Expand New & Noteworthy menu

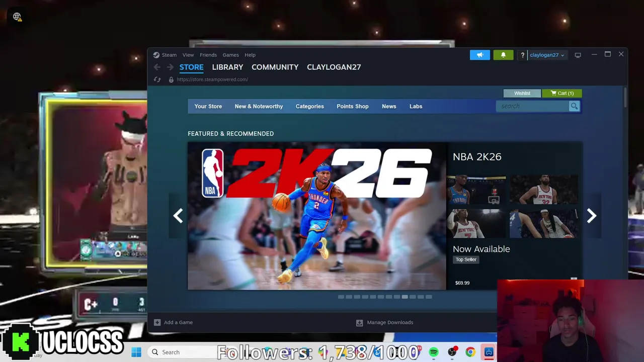click(x=259, y=106)
